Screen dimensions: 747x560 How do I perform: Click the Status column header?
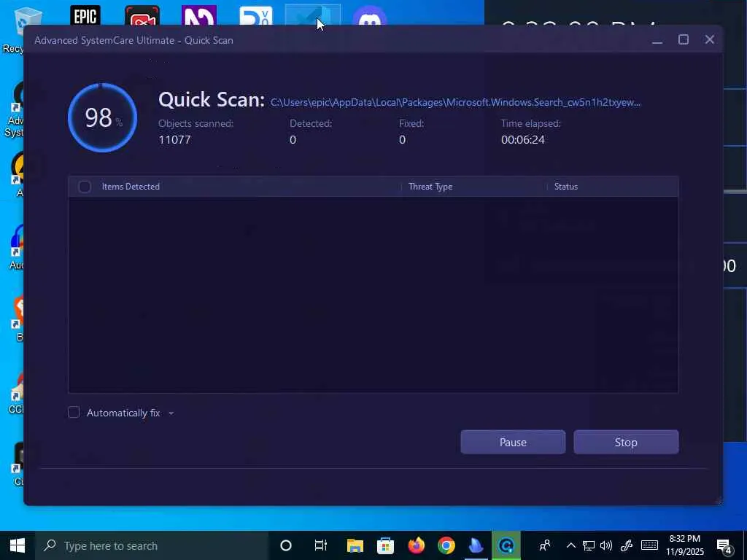[565, 187]
